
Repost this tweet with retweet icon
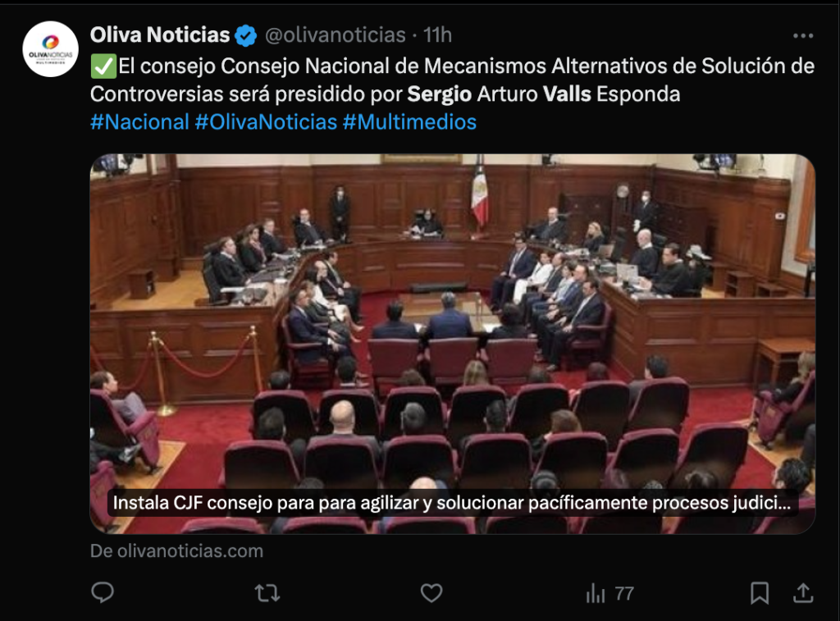coord(267,593)
